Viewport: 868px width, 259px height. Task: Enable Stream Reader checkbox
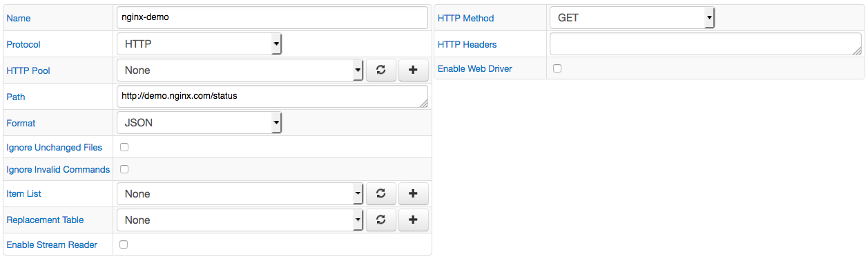point(124,244)
